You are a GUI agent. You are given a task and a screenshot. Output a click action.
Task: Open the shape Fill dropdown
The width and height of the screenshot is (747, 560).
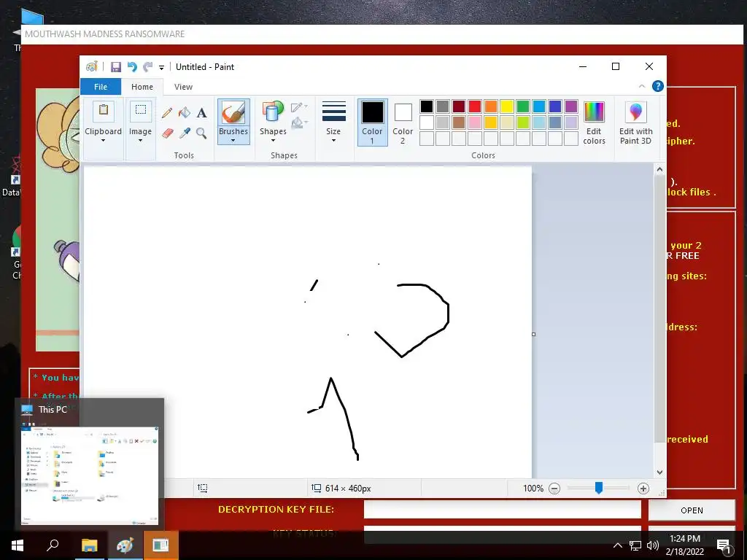[299, 123]
